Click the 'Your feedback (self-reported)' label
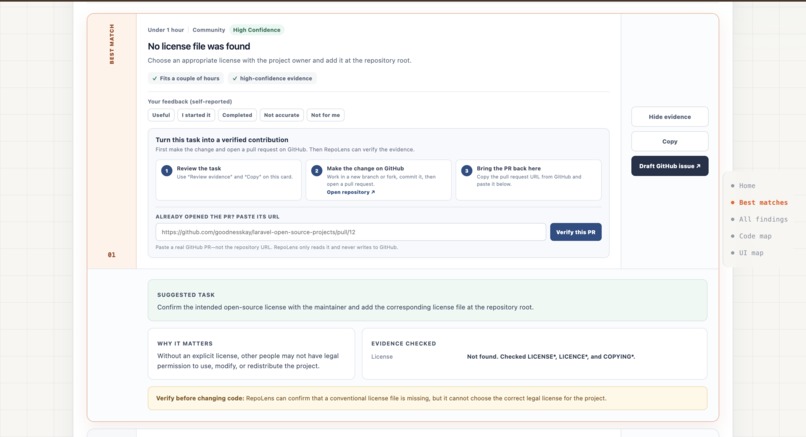The width and height of the screenshot is (806, 437). tap(190, 101)
